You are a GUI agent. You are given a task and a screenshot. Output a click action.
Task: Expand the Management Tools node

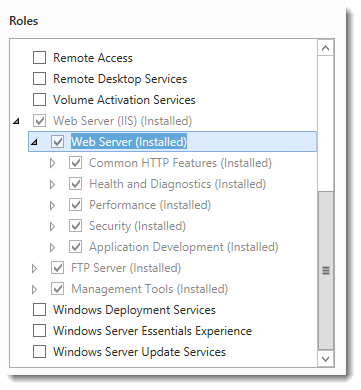pyautogui.click(x=34, y=289)
